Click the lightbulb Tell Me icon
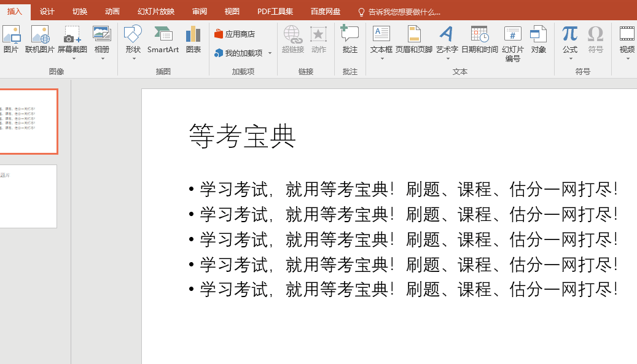Image resolution: width=637 pixels, height=364 pixels. pyautogui.click(x=361, y=12)
